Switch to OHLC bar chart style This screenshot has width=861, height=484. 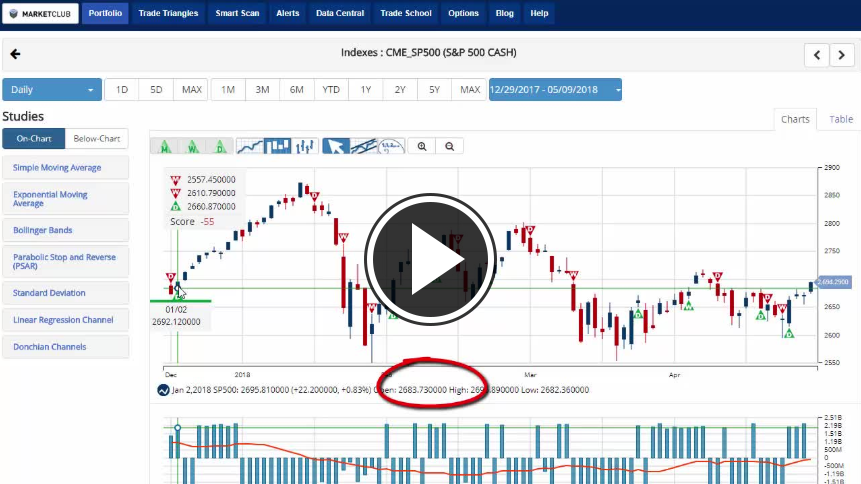tap(305, 146)
